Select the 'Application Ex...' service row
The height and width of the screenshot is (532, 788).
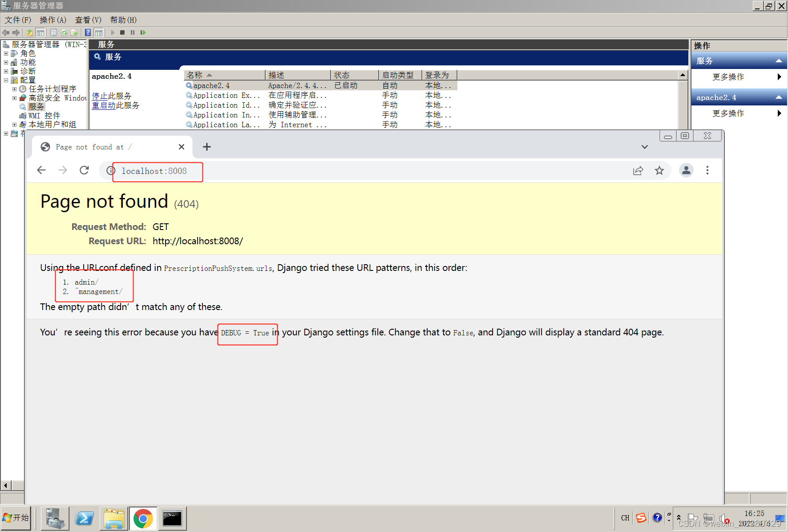point(321,95)
